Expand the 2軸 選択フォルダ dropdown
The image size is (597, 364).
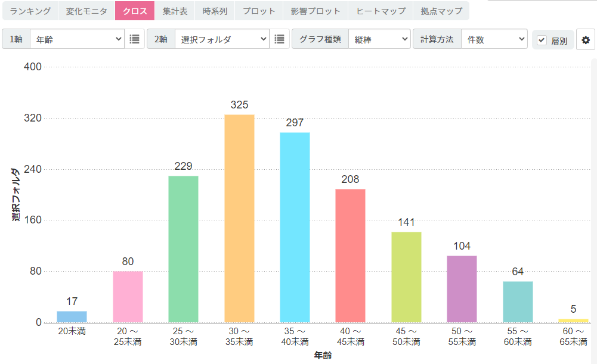[x=222, y=39]
